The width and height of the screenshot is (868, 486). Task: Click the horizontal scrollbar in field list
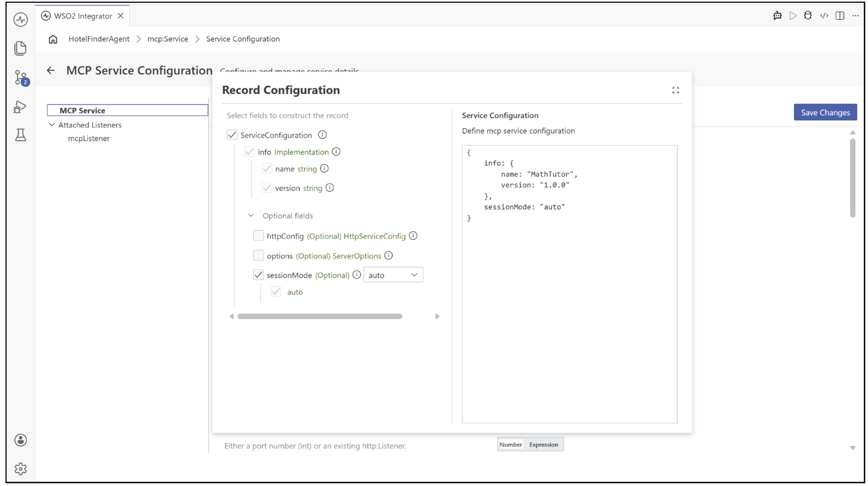320,317
